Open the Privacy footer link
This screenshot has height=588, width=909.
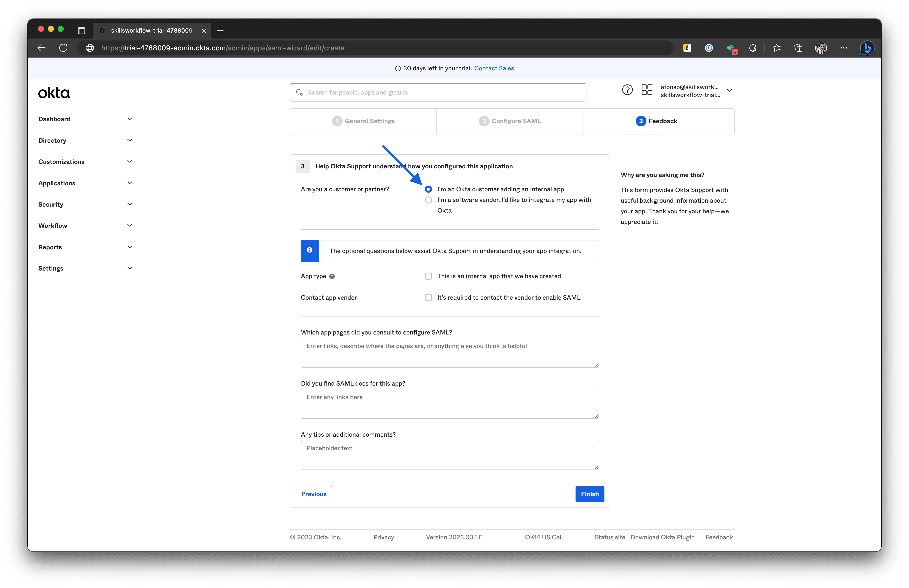[383, 537]
